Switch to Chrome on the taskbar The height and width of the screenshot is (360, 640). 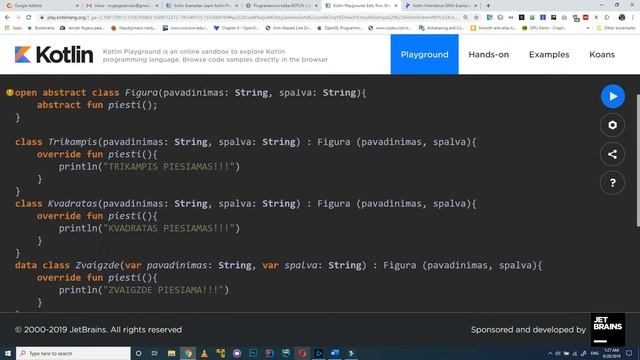(188, 353)
